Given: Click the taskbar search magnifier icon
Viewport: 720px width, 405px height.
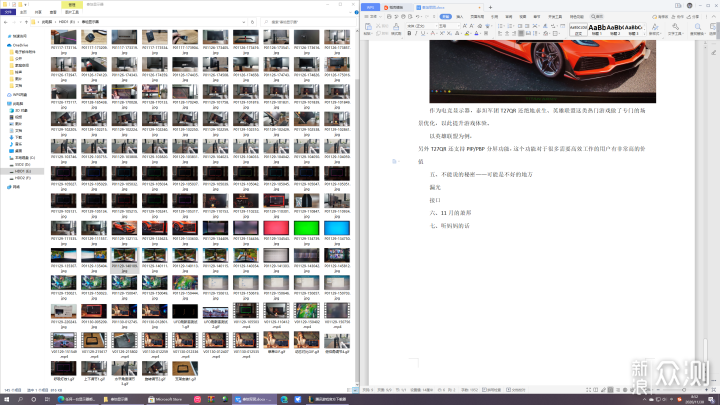Looking at the screenshot, I should (20, 399).
